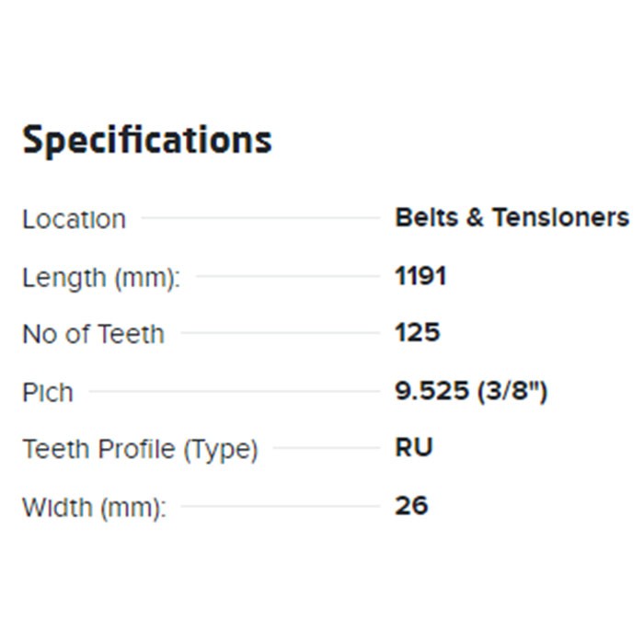
Task: Click the Length (mm) label
Action: (101, 277)
